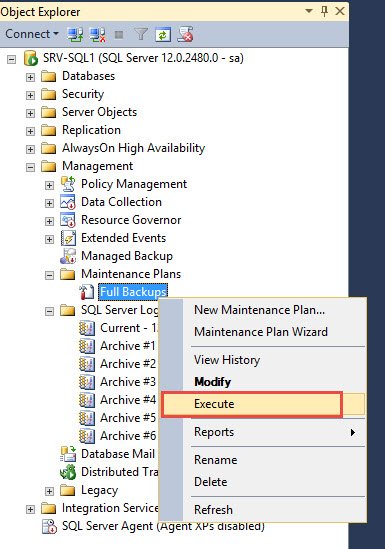385x549 pixels.
Task: Select Execute in context menu
Action: tap(263, 404)
